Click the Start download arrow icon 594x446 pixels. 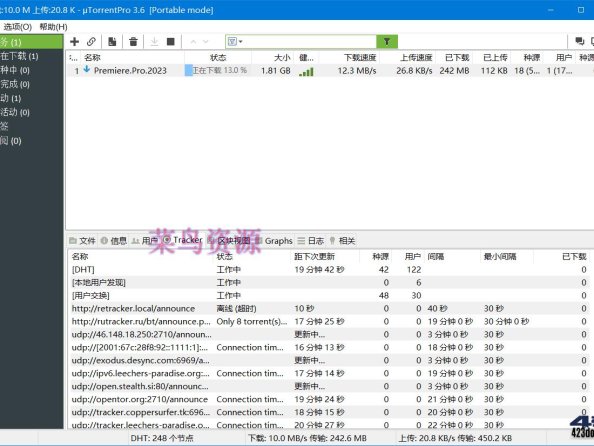click(x=154, y=42)
